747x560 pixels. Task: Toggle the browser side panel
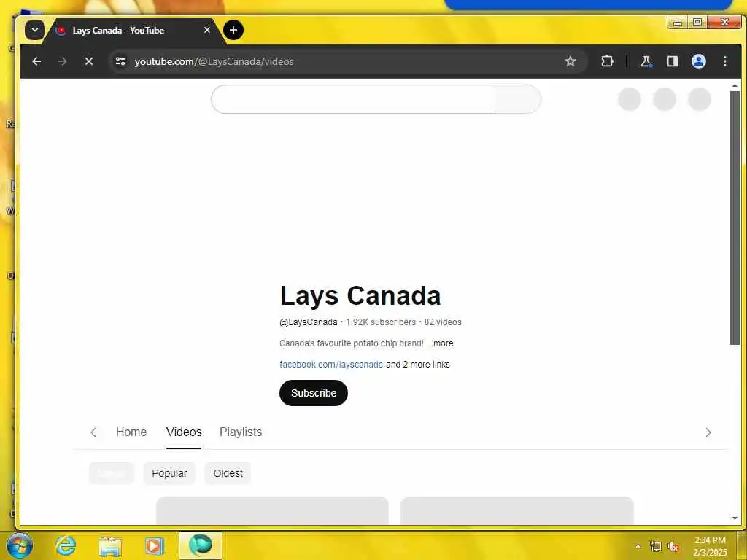[672, 61]
